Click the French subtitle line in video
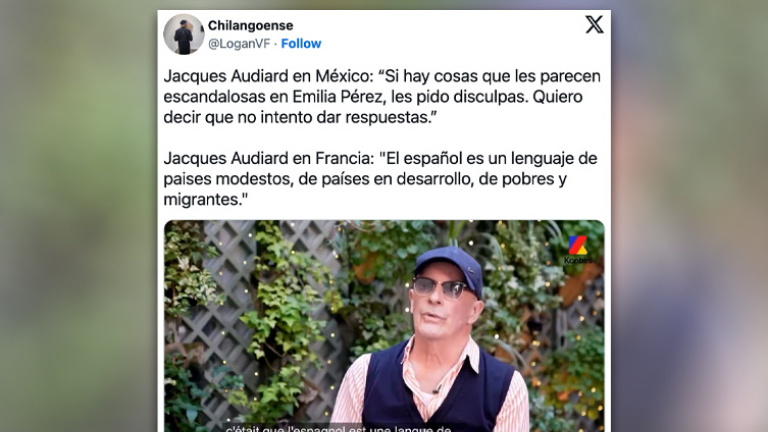This screenshot has width=768, height=432. [338, 428]
